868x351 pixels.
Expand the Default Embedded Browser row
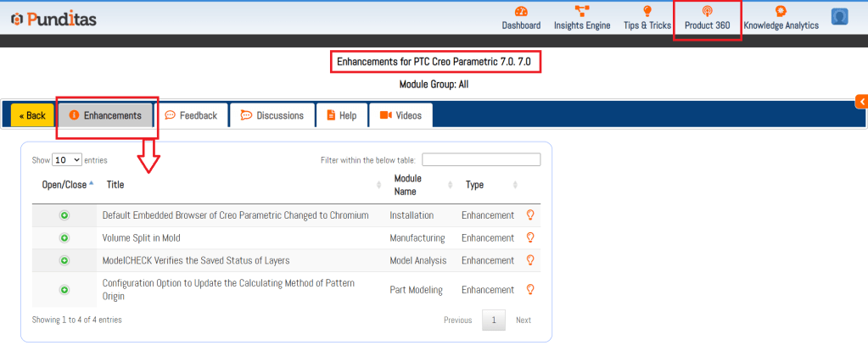tap(64, 215)
